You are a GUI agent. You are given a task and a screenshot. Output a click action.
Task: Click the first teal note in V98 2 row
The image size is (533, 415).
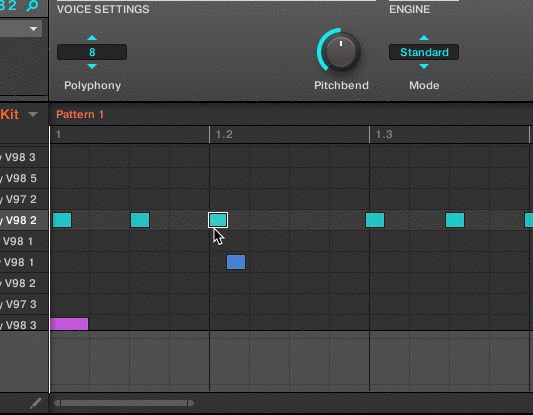[x=62, y=220]
